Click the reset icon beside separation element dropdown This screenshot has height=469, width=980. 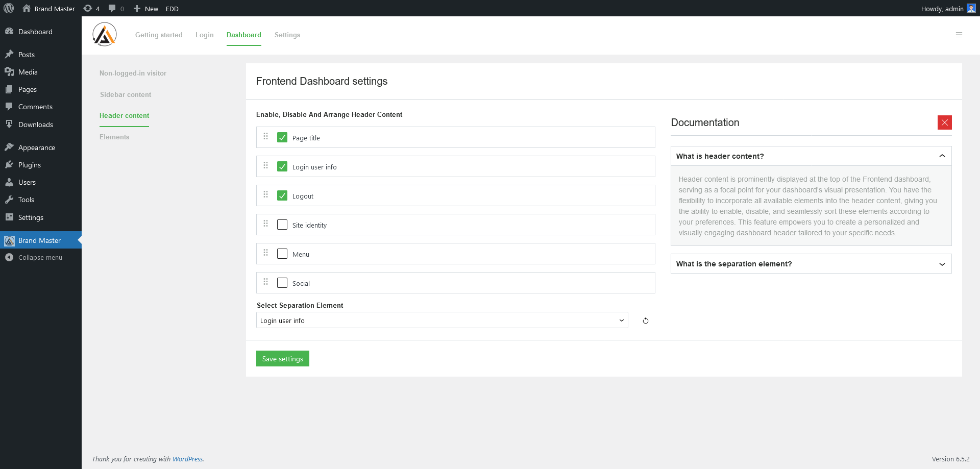(x=645, y=320)
